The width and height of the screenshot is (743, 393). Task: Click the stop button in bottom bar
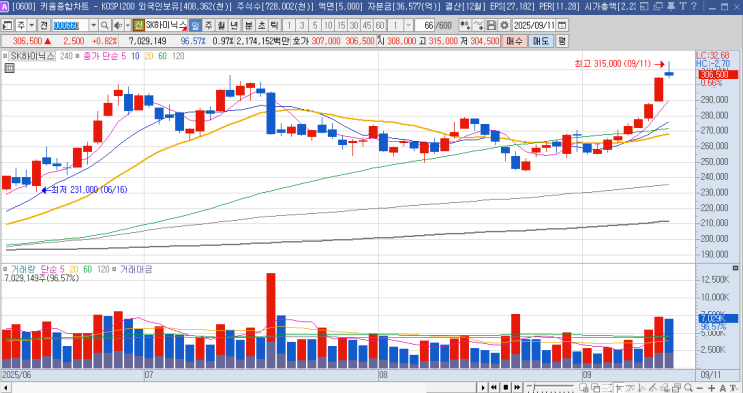[x=506, y=388]
